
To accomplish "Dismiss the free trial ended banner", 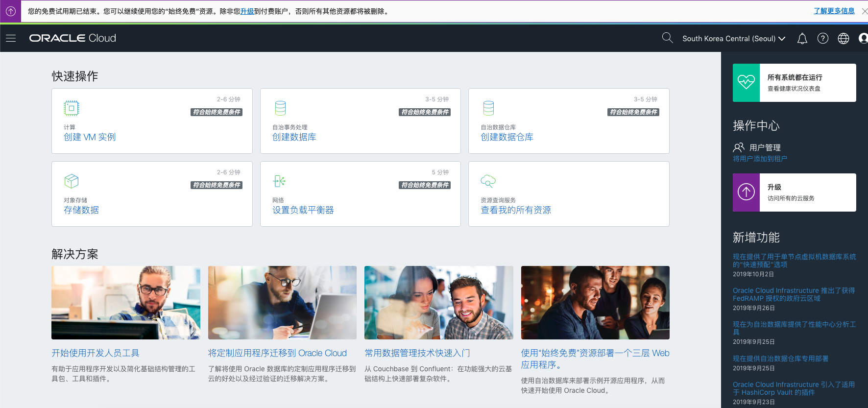I will 865,11.
